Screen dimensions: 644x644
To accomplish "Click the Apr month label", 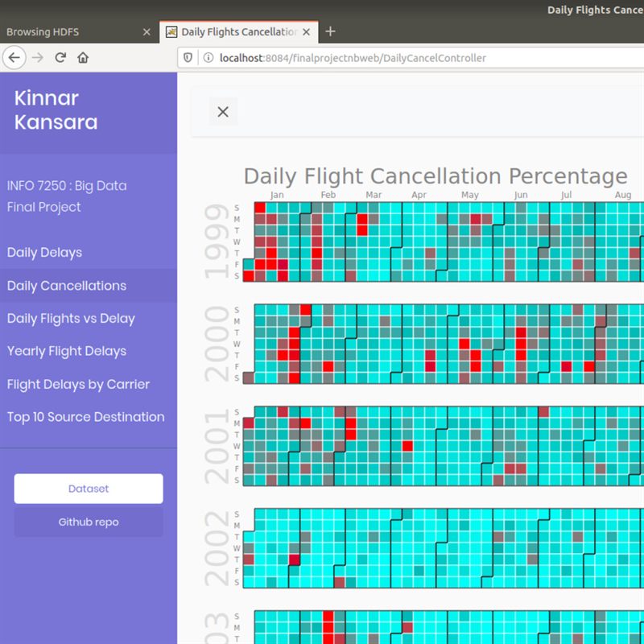I will pyautogui.click(x=419, y=195).
